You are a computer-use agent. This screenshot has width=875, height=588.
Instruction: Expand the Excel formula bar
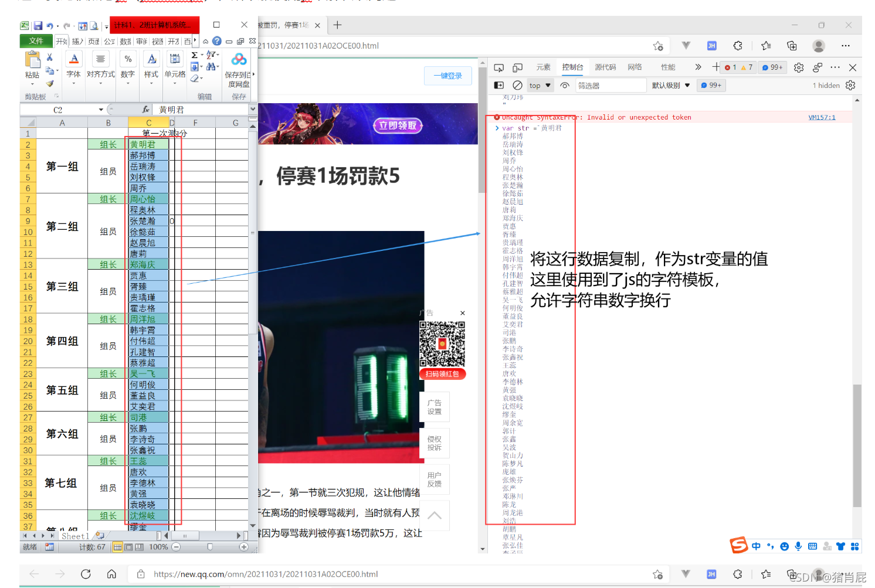coord(253,109)
